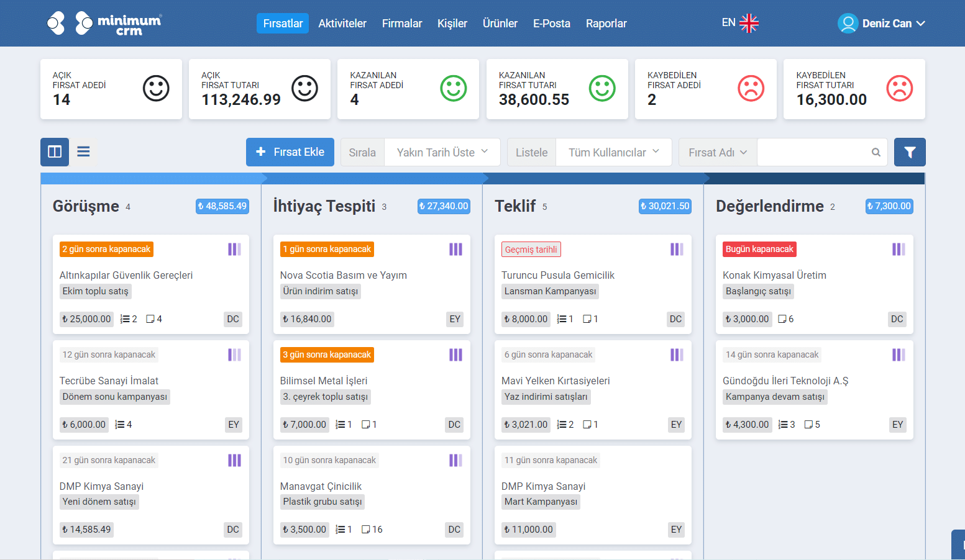Click green smiley on won opportunity count

click(x=454, y=88)
